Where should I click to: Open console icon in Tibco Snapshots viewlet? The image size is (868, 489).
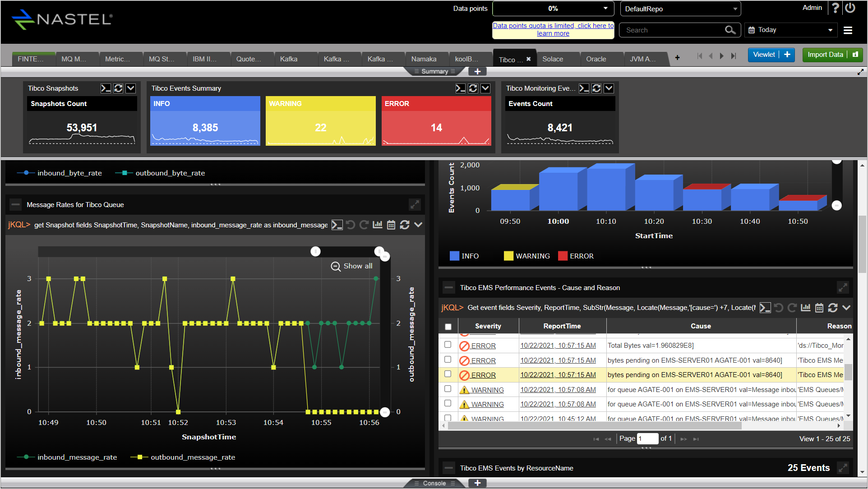tap(106, 88)
